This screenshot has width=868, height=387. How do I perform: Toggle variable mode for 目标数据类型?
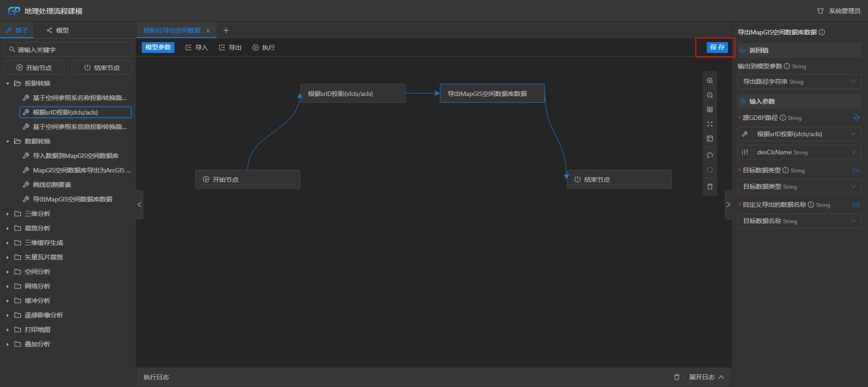856,170
